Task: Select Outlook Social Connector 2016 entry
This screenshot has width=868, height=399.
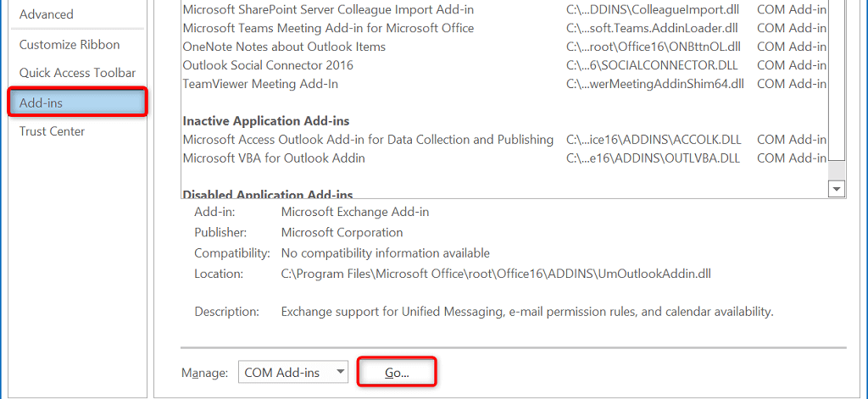Action: coord(268,65)
